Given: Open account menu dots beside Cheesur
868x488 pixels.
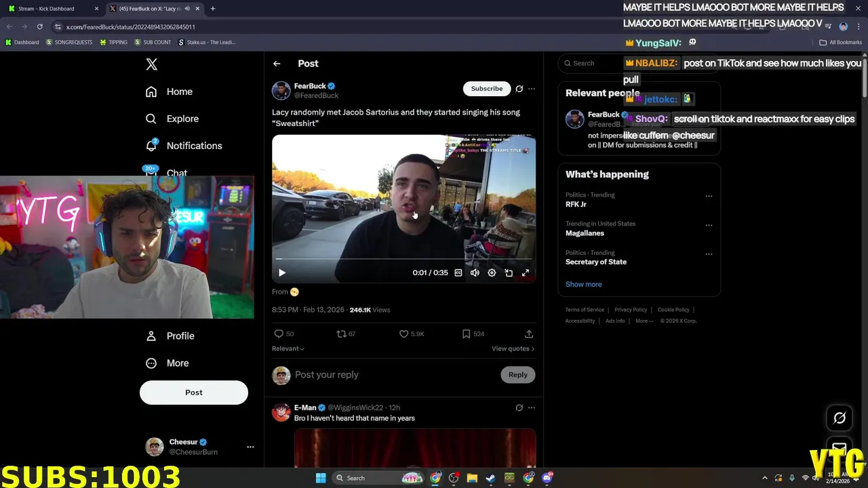Looking at the screenshot, I should [x=250, y=447].
